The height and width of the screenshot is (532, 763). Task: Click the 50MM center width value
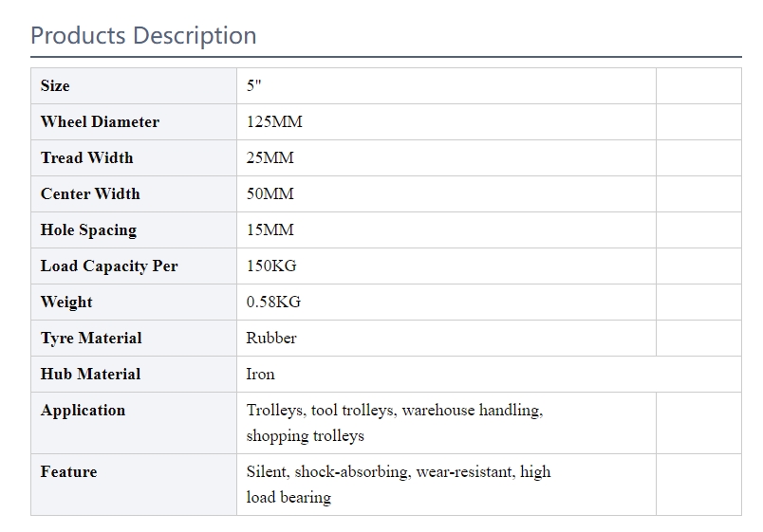270,193
